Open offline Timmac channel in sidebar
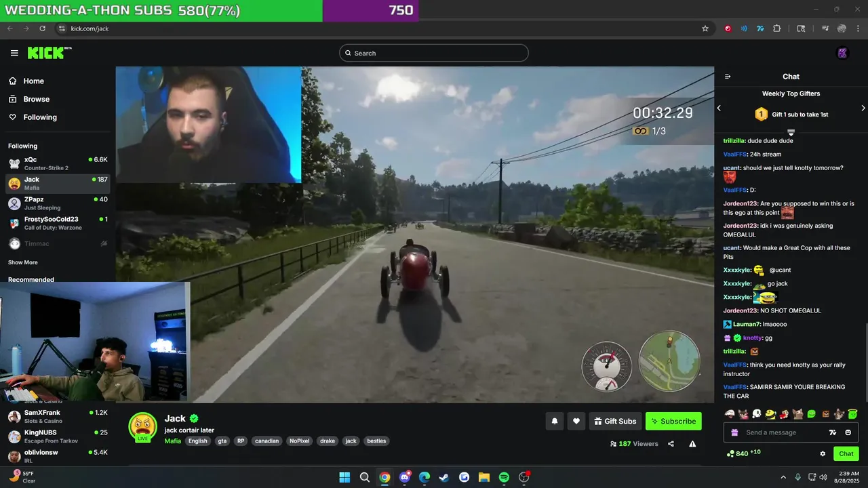 click(x=58, y=243)
